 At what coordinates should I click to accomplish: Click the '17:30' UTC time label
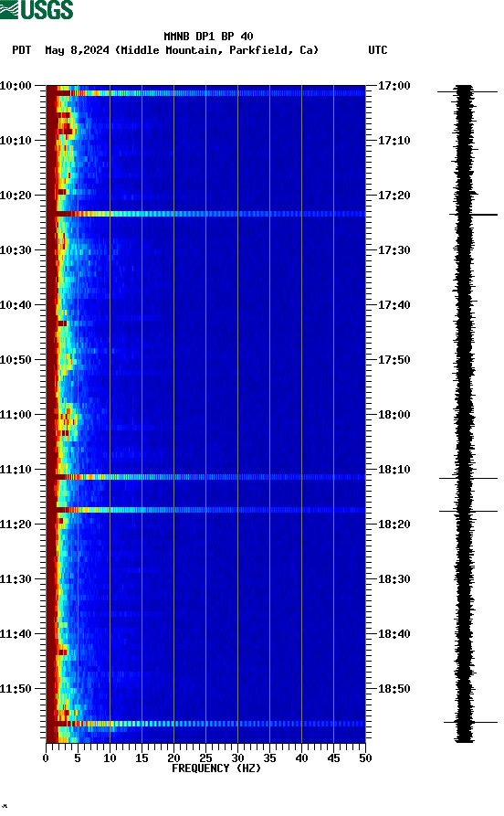(x=394, y=250)
